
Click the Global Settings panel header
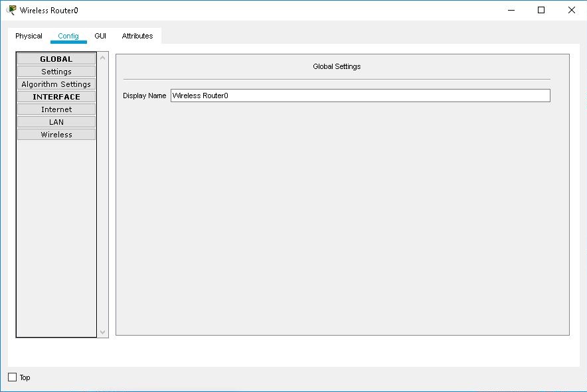[336, 66]
